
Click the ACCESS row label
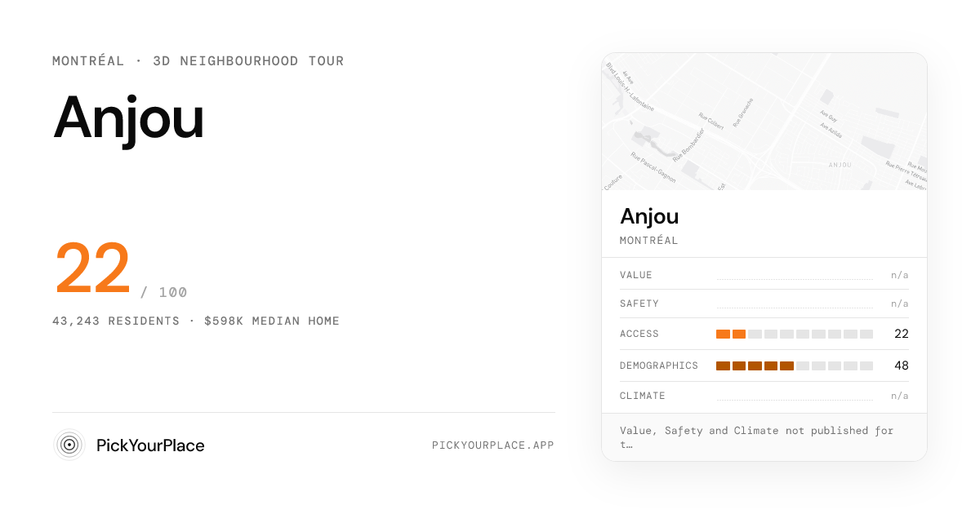pyautogui.click(x=639, y=334)
